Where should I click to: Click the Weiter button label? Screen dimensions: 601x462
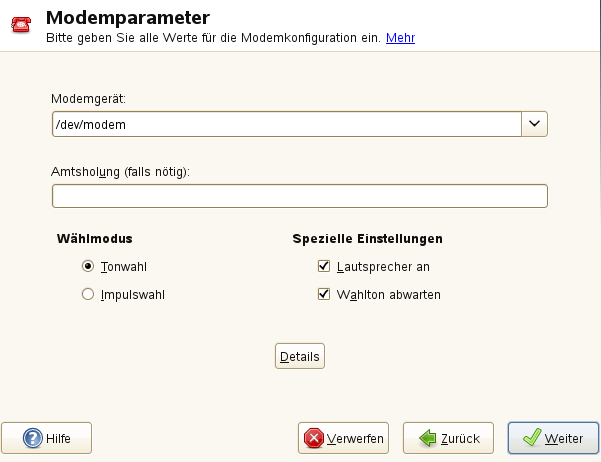click(564, 438)
